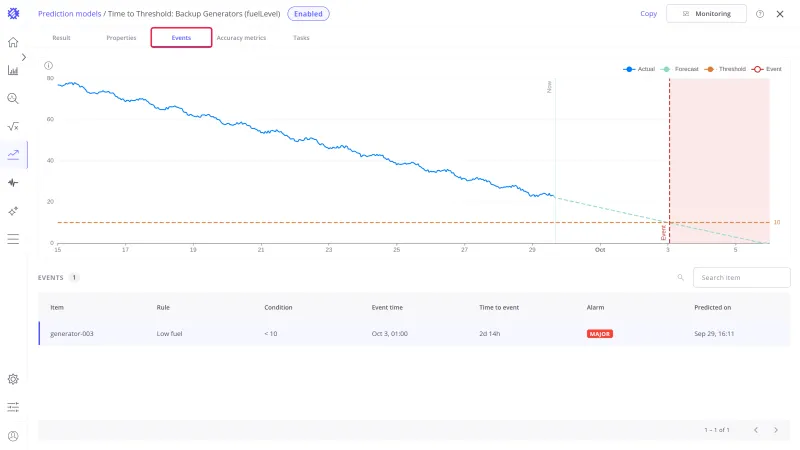This screenshot has height=450, width=800.
Task: Open the user profile icon
Action: click(13, 436)
